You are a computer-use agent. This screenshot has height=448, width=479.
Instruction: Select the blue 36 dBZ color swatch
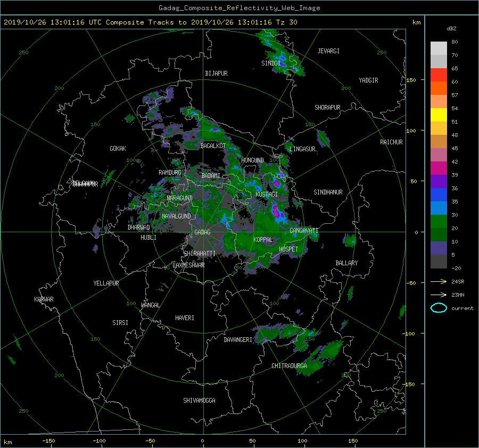(439, 194)
